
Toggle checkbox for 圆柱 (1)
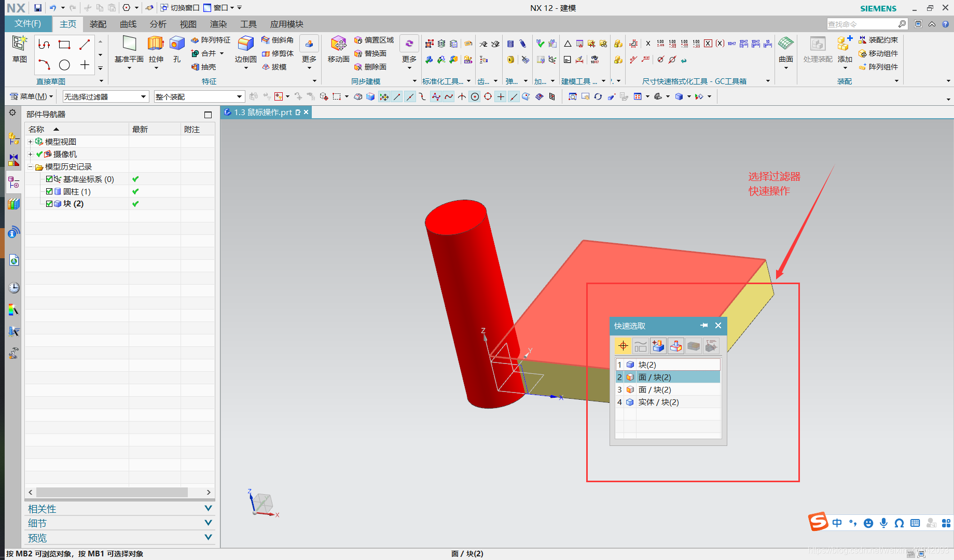click(x=49, y=191)
